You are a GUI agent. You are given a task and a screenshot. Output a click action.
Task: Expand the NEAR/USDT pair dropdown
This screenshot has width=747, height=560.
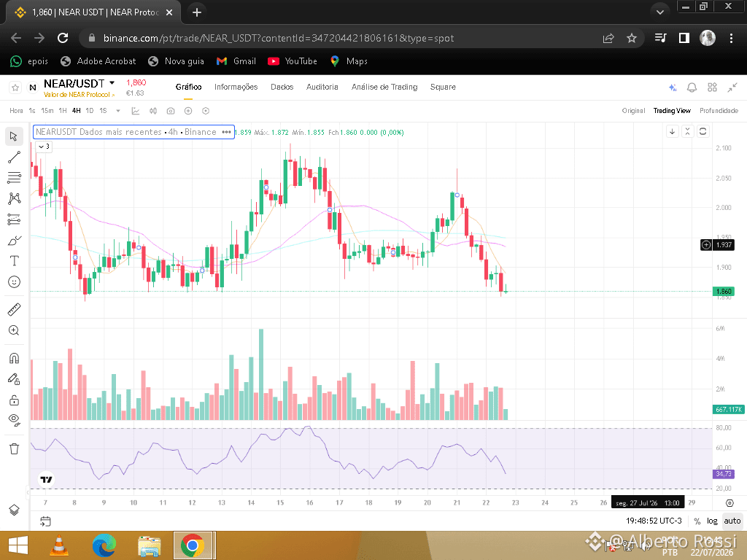112,83
